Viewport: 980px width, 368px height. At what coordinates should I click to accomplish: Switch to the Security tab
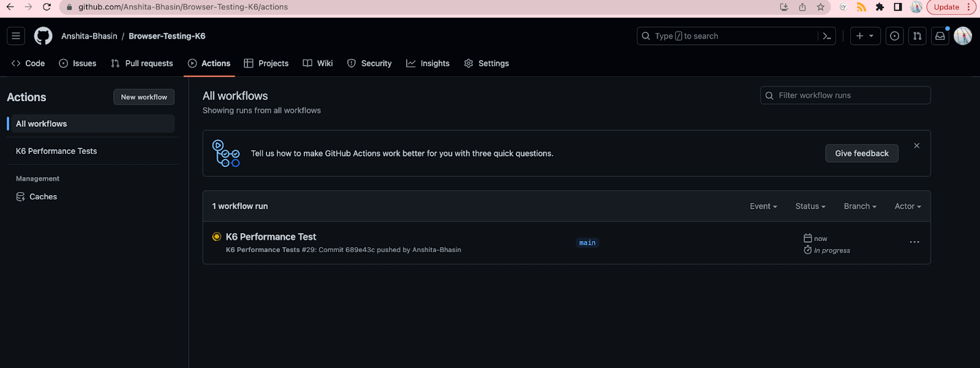coord(369,63)
